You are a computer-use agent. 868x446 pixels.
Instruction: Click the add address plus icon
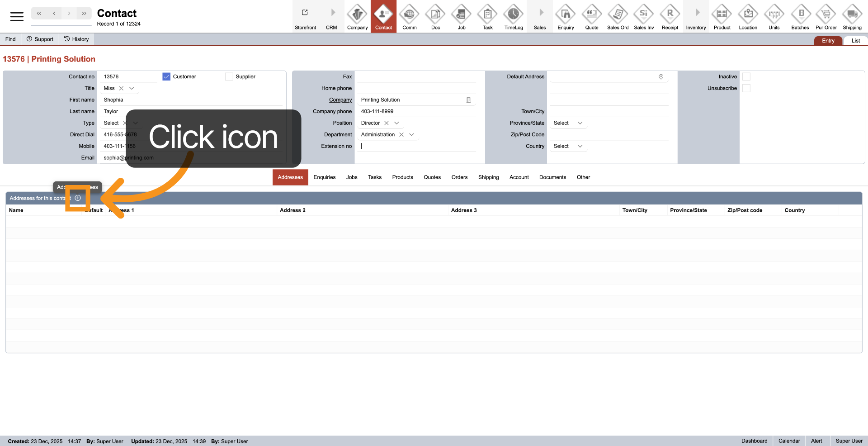pyautogui.click(x=78, y=198)
